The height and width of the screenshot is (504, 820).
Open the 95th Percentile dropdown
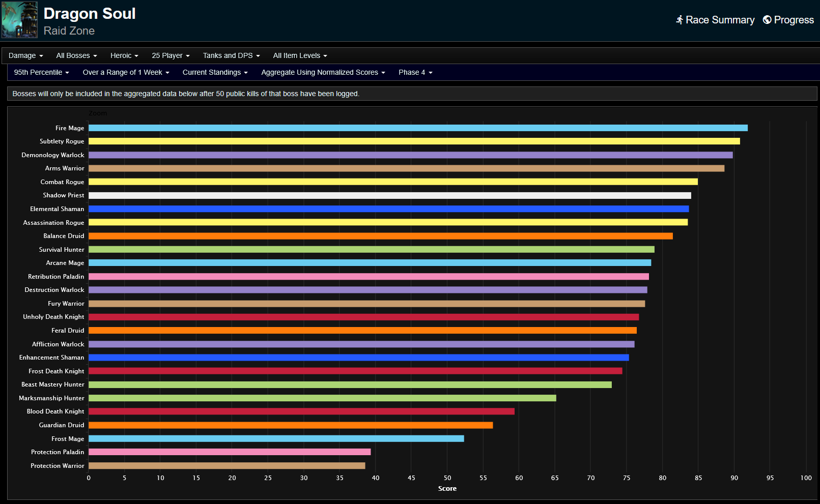(41, 72)
